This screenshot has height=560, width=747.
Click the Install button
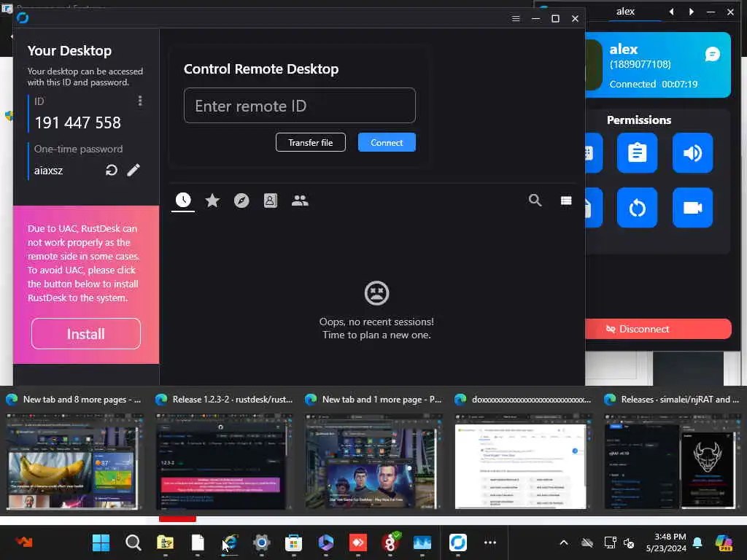click(x=86, y=334)
